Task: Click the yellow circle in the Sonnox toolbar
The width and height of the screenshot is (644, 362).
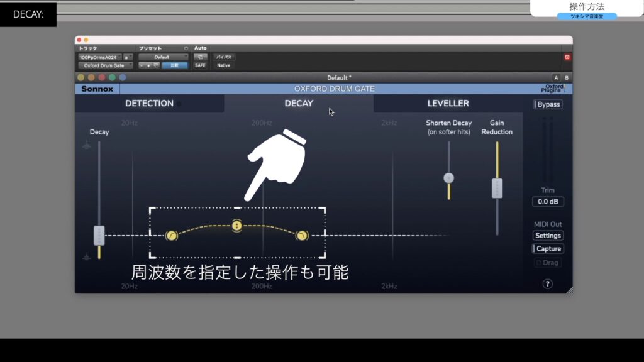Action: click(81, 77)
